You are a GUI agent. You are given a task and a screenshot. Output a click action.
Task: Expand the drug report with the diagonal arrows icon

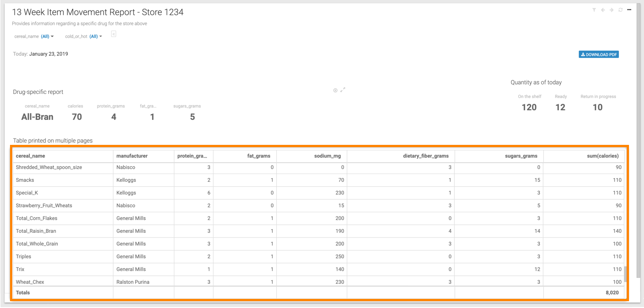343,90
